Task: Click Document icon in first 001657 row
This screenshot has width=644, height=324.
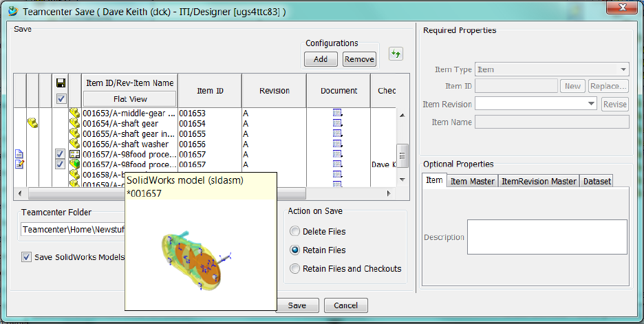Action: [x=338, y=154]
